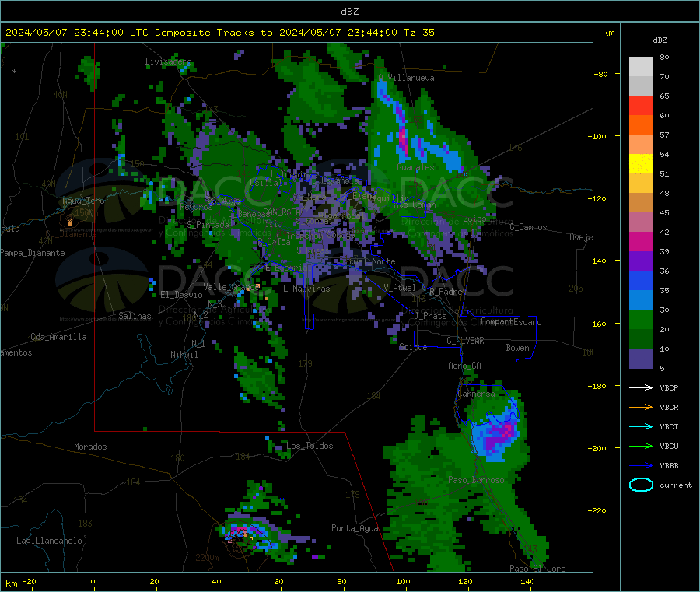The width and height of the screenshot is (700, 592).
Task: Click the white VBCP arrow legend
Action: click(641, 387)
